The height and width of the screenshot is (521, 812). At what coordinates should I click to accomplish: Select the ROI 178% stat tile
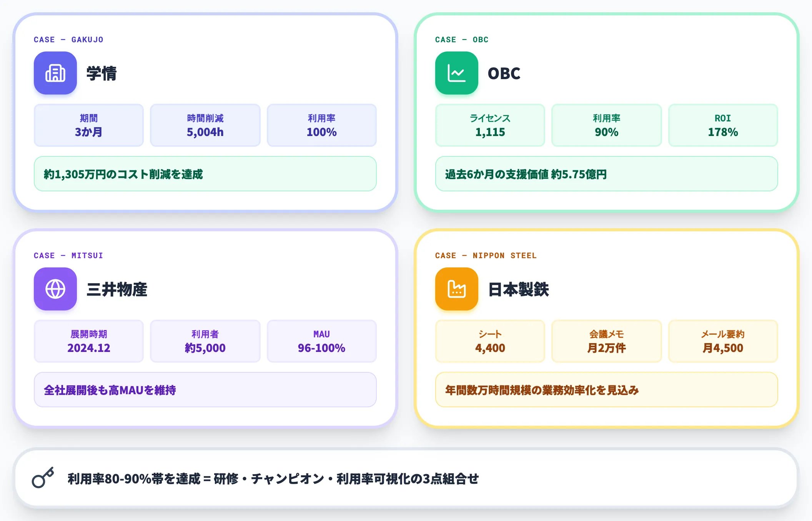tap(723, 125)
